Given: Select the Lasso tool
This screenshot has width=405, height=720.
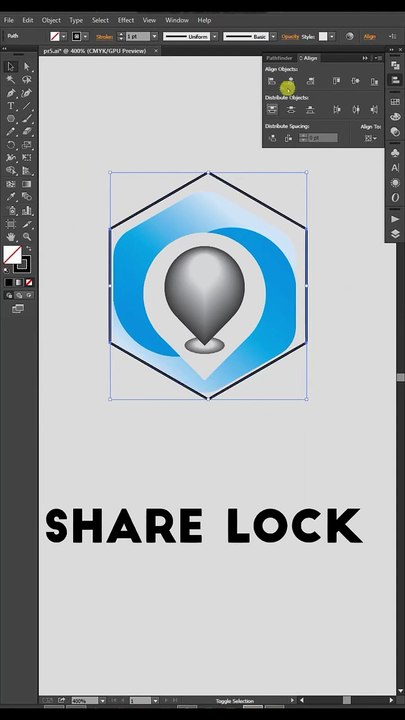Looking at the screenshot, I should coord(27,79).
